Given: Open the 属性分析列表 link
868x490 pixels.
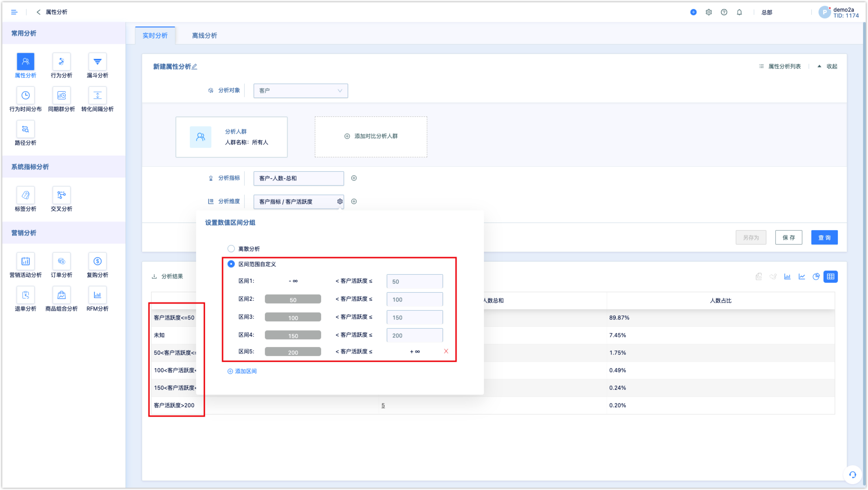Looking at the screenshot, I should click(x=780, y=66).
